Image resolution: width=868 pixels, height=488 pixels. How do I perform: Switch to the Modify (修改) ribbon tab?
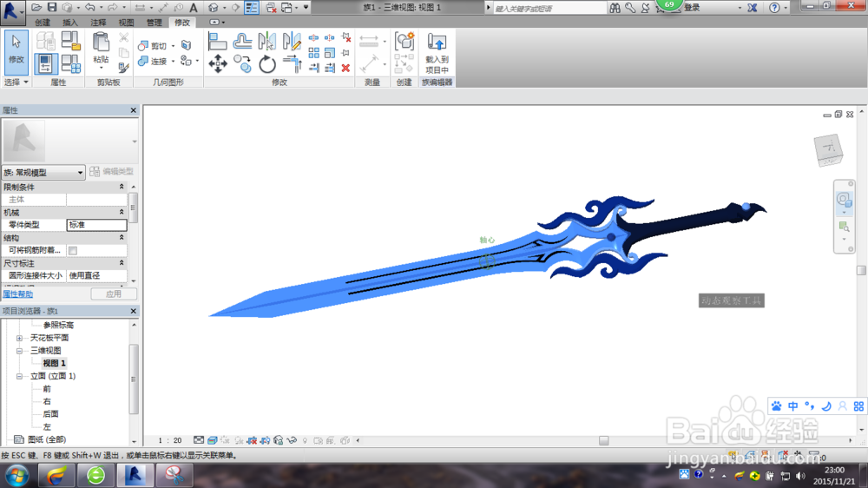click(182, 23)
